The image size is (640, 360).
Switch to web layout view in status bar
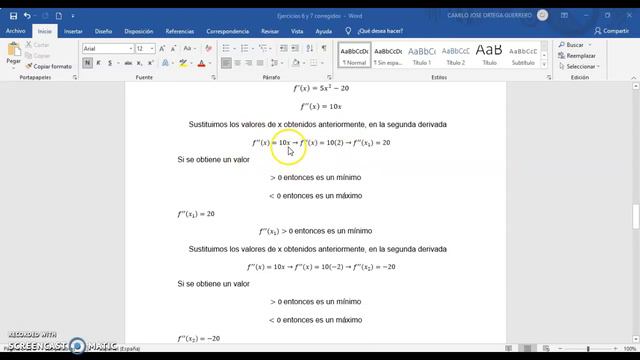pyautogui.click(x=546, y=349)
